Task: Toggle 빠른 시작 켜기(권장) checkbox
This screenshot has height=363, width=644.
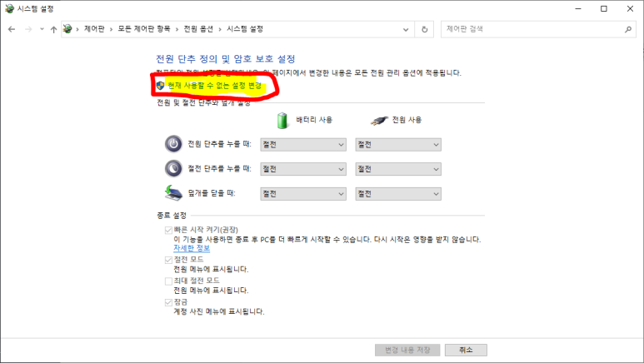Action: tap(168, 230)
